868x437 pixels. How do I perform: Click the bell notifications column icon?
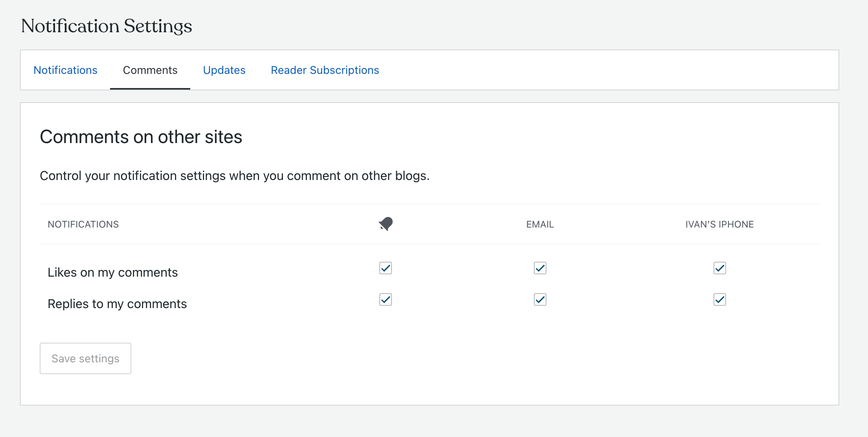386,224
